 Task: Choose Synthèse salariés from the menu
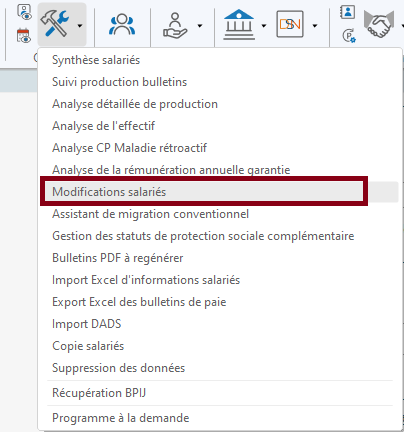96,60
